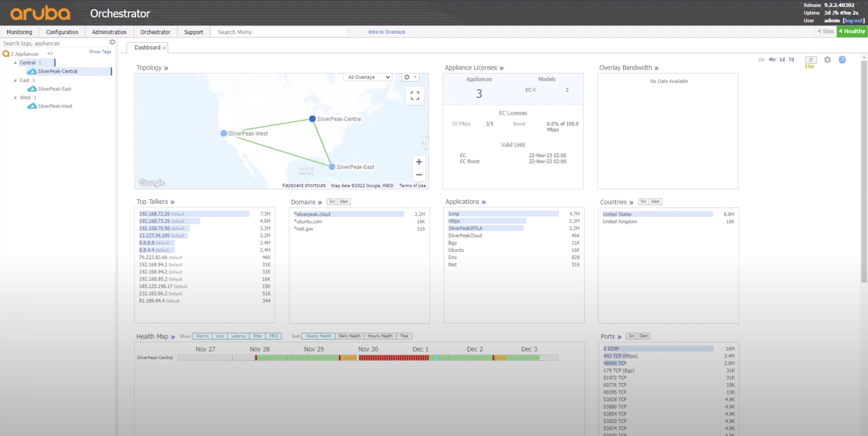
Task: Switch Countries panel to Dest
Action: (x=655, y=202)
